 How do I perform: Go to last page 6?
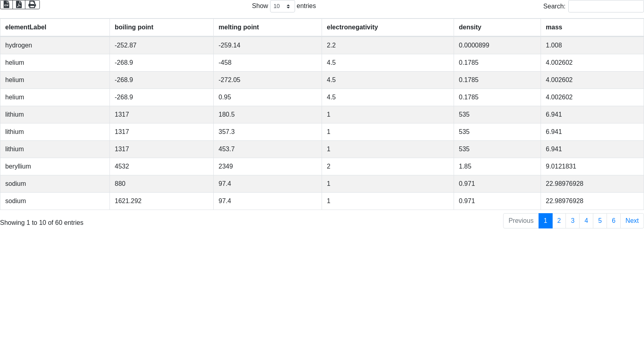click(614, 221)
